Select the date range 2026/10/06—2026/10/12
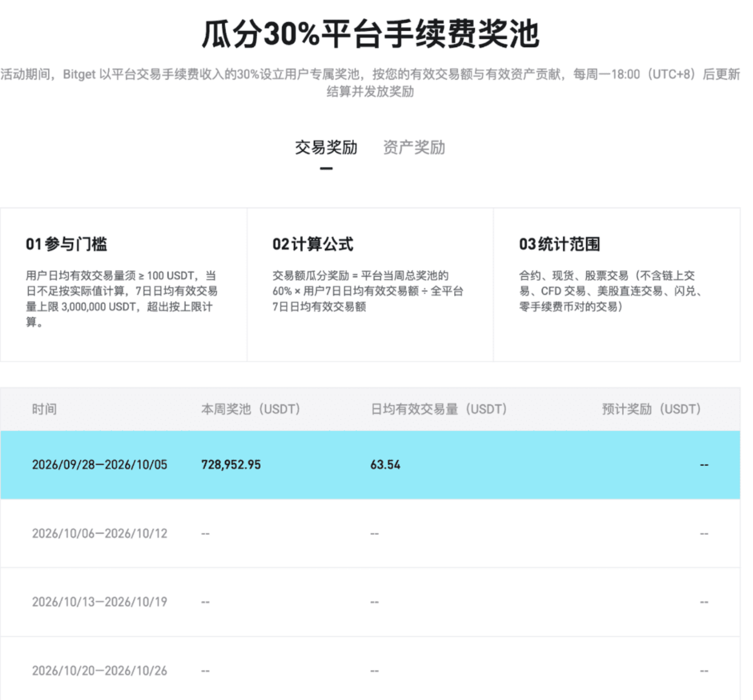753x700 pixels. tap(100, 534)
